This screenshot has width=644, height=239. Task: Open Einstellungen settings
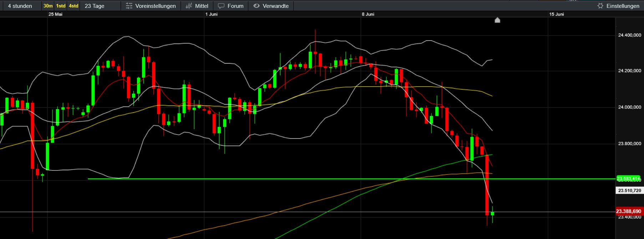pos(618,6)
